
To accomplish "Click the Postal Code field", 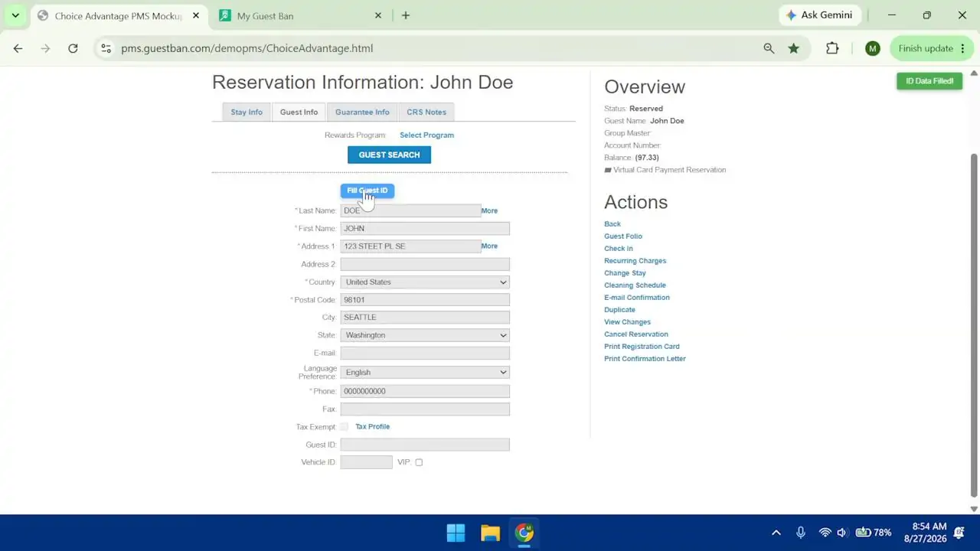I will click(425, 300).
